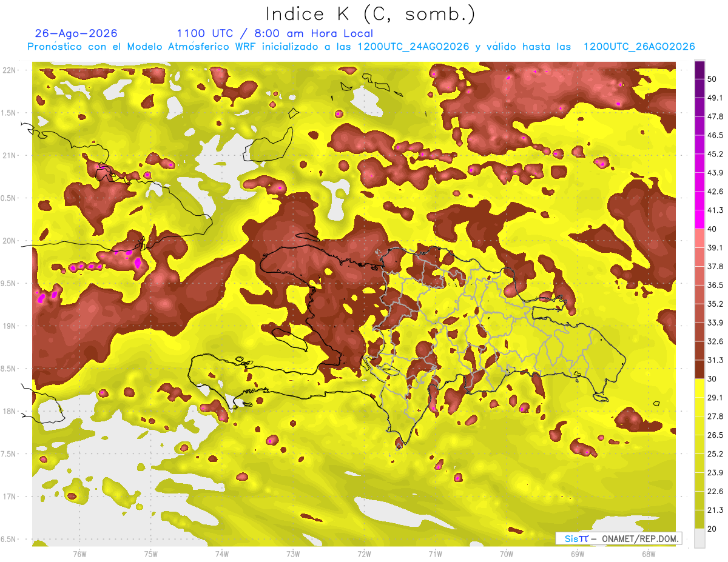Click "1100 UTC / 8:00 am Hora Local"
The width and height of the screenshot is (728, 562).
[275, 33]
